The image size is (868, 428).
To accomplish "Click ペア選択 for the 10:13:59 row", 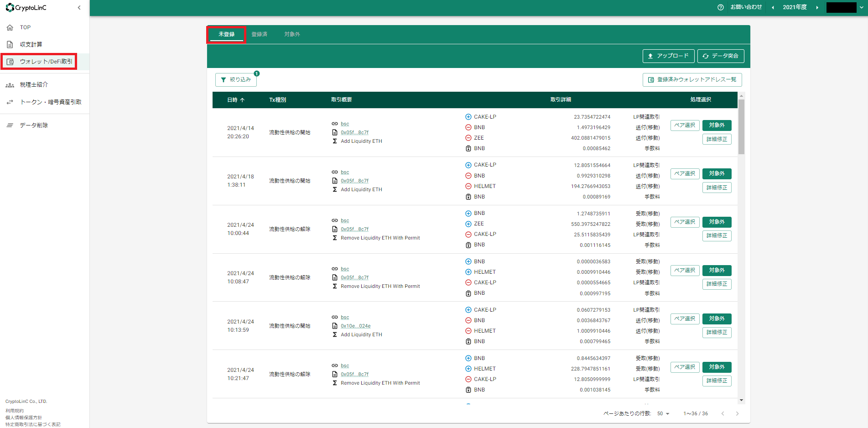I will [x=685, y=319].
